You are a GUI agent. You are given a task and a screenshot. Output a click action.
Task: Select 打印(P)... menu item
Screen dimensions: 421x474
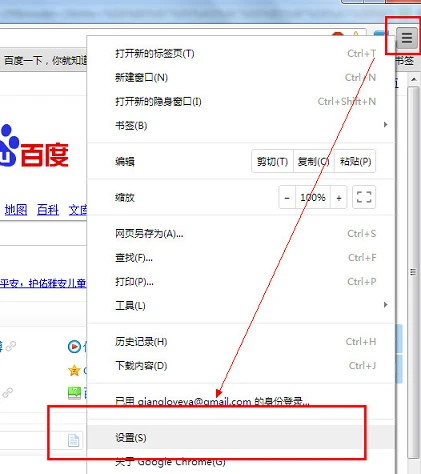tap(241, 282)
